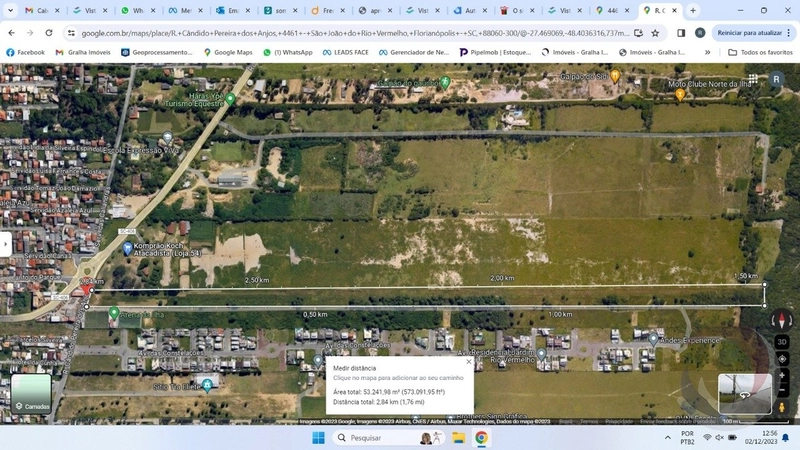View site information icon in address bar
800x450 pixels.
(71, 33)
